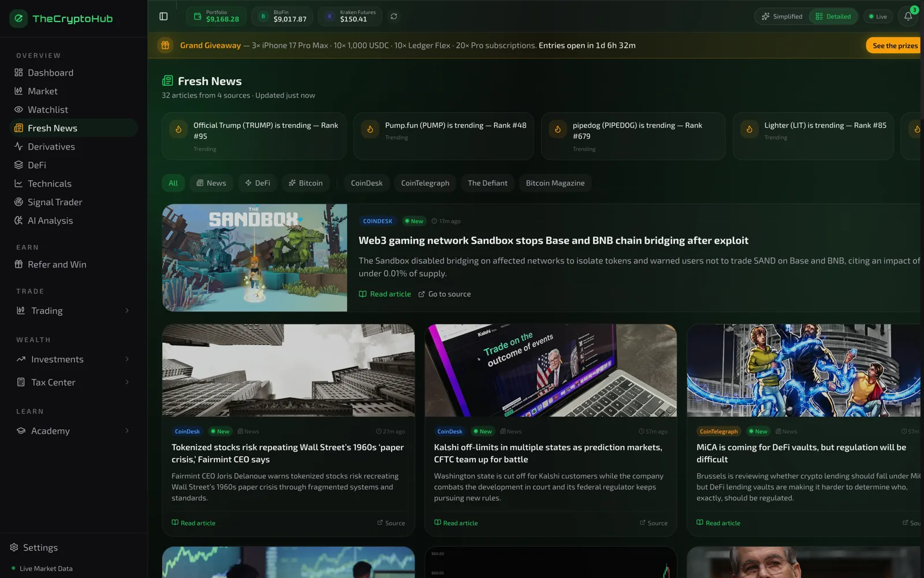Expand the Trading submenu

pos(74,310)
